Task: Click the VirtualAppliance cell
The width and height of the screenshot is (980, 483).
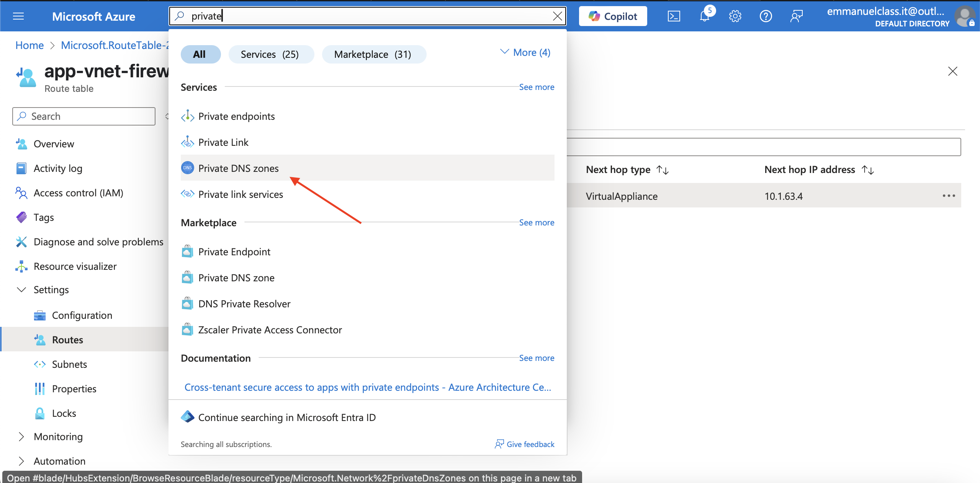Action: pos(622,196)
